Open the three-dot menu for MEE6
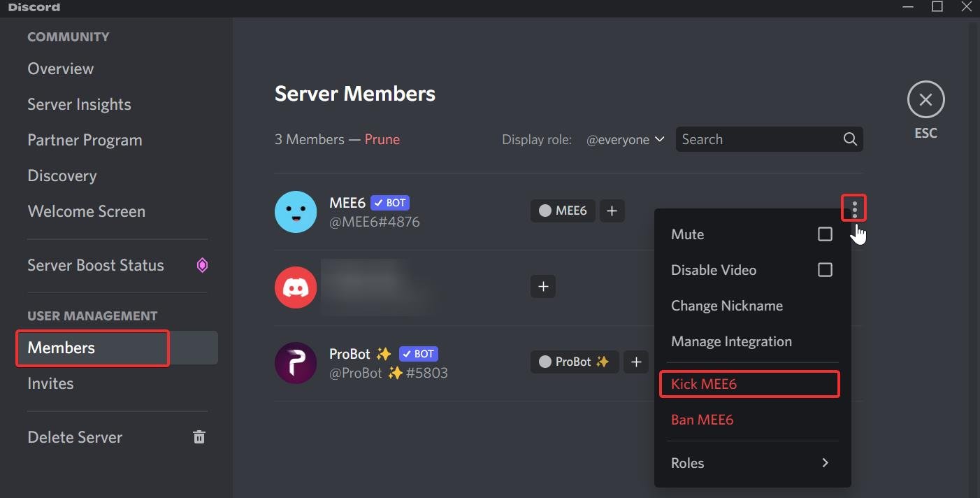The width and height of the screenshot is (980, 498). point(854,208)
